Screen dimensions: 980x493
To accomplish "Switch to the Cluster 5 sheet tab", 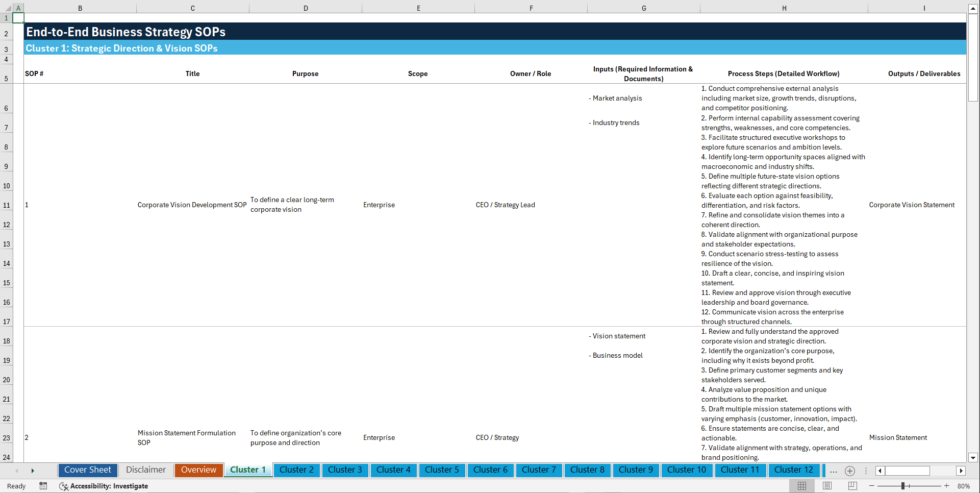I will pos(442,470).
